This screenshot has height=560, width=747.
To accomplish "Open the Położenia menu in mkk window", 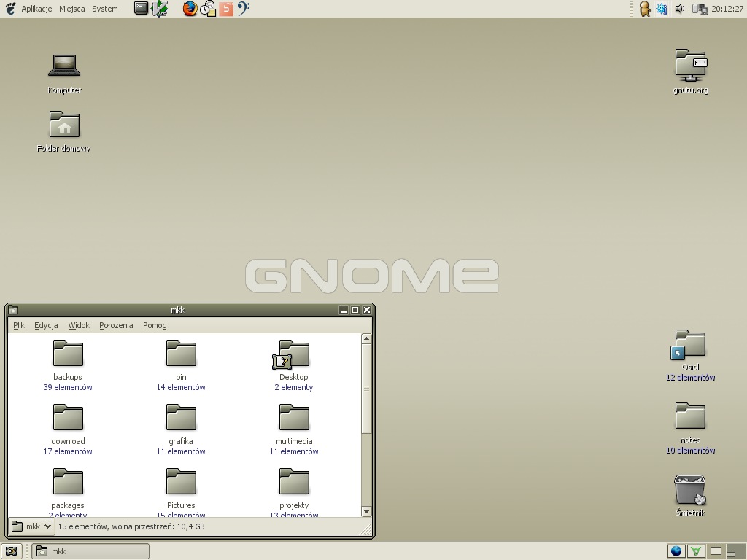I will point(116,325).
